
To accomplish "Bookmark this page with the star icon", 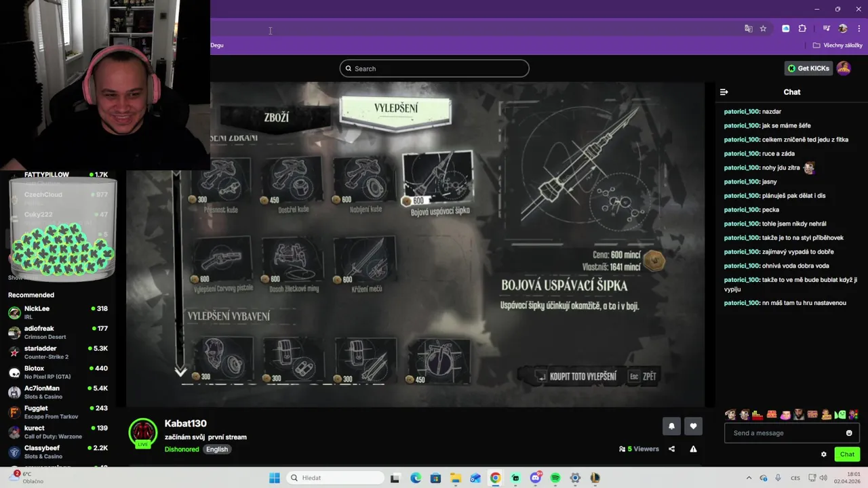I will [763, 28].
